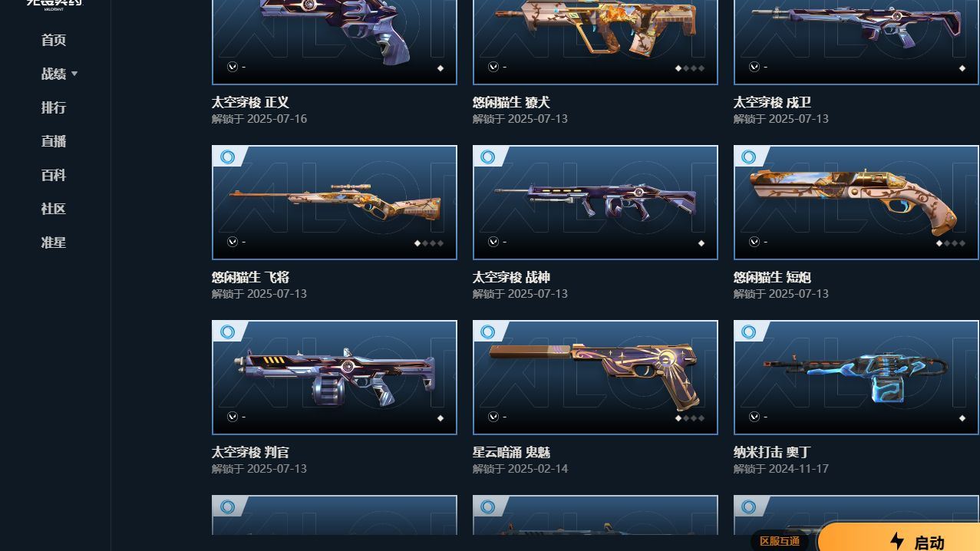Go to the 排行 sidebar menu item
980x551 pixels.
click(54, 107)
